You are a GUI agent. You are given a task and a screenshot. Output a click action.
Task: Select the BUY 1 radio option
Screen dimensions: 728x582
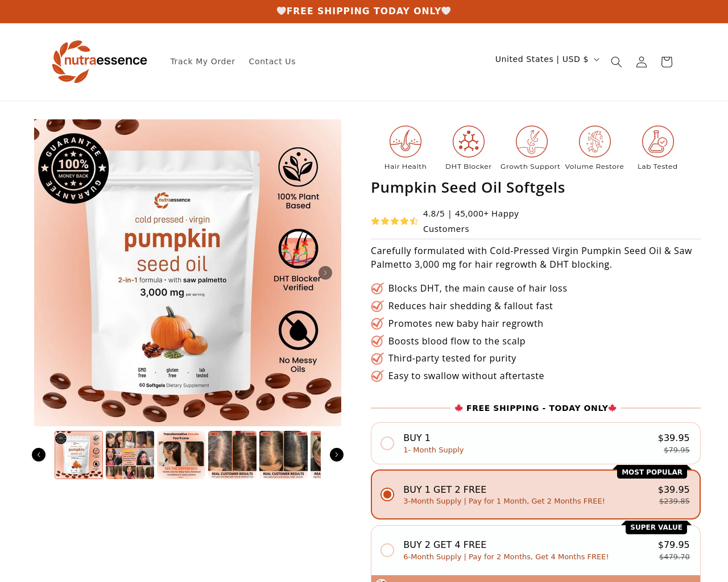coord(387,443)
